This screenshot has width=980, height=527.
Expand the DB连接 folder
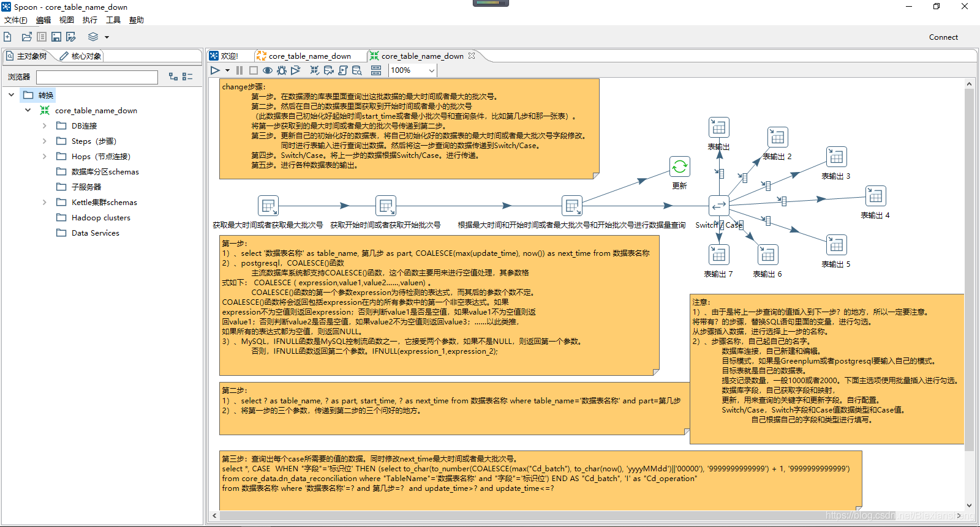pos(44,125)
